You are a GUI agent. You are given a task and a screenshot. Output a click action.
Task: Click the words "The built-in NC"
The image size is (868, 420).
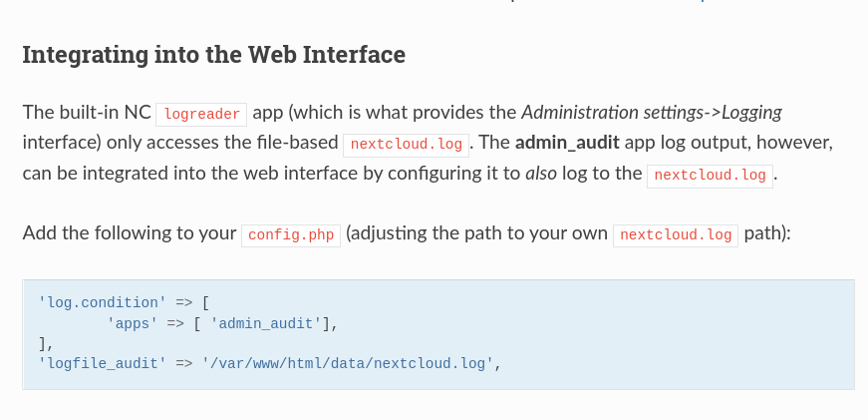(x=86, y=112)
